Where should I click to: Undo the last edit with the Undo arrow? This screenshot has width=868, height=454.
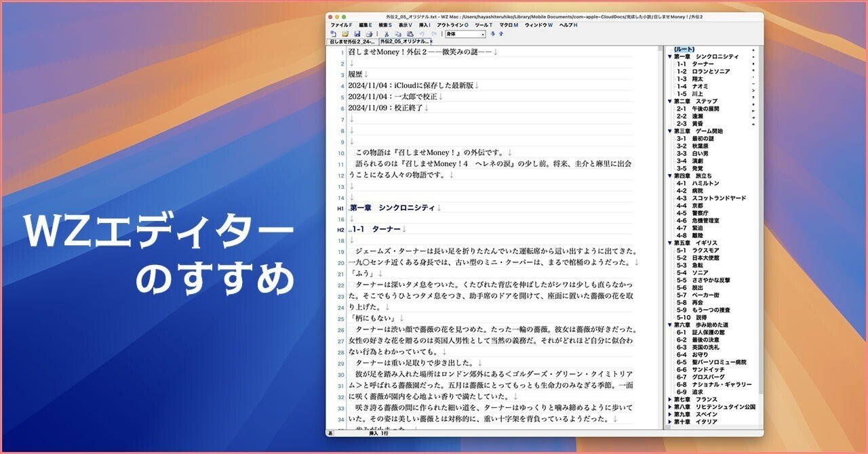pyautogui.click(x=422, y=33)
